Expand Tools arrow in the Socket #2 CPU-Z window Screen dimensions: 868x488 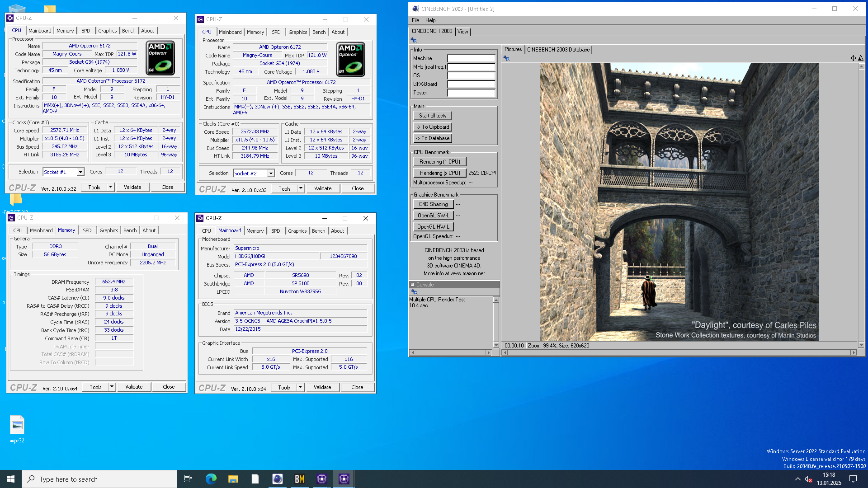coord(301,188)
